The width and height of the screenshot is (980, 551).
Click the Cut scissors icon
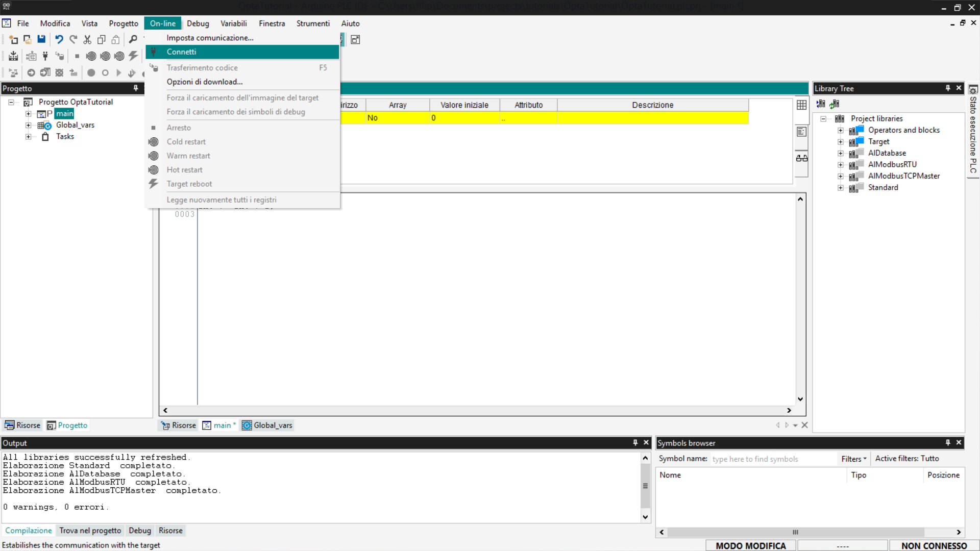click(87, 39)
